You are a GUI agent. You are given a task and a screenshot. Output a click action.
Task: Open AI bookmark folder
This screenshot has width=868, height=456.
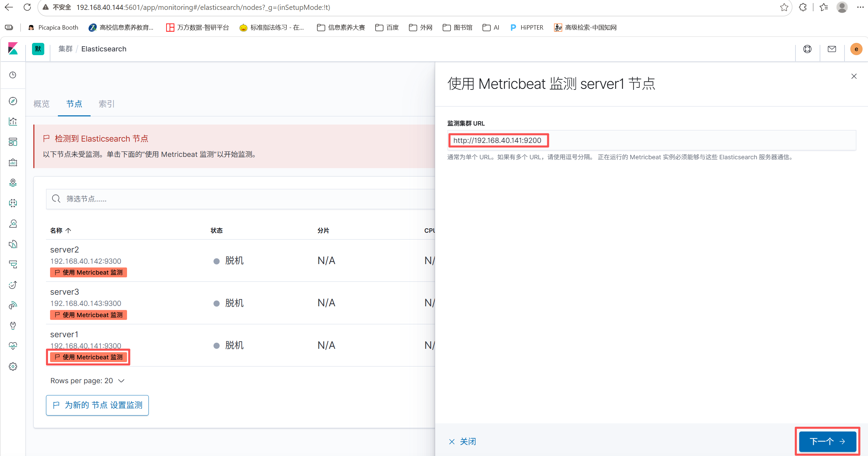click(x=491, y=27)
